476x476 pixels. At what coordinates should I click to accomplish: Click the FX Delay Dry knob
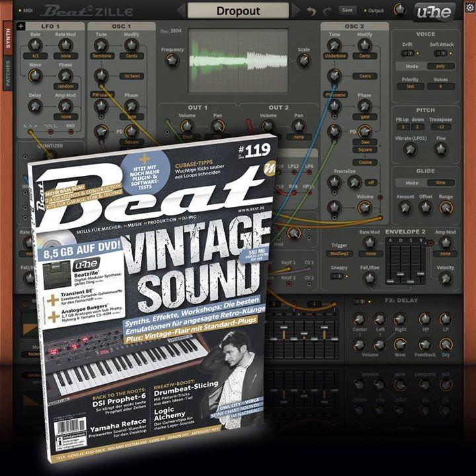446,344
